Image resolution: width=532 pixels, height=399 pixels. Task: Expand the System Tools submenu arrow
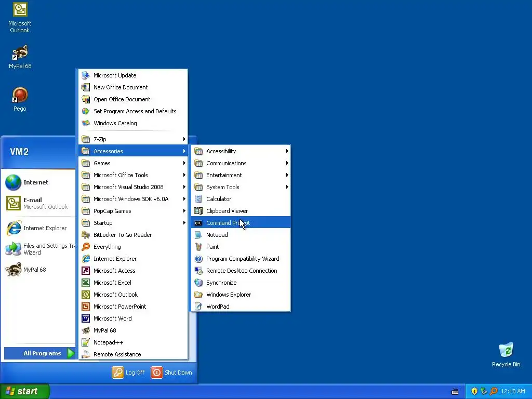[x=287, y=187]
